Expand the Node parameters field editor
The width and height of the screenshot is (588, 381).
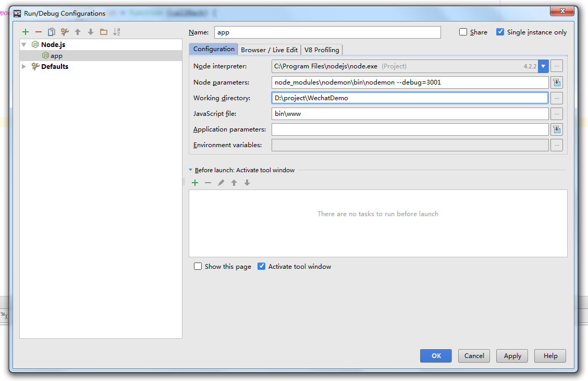557,82
